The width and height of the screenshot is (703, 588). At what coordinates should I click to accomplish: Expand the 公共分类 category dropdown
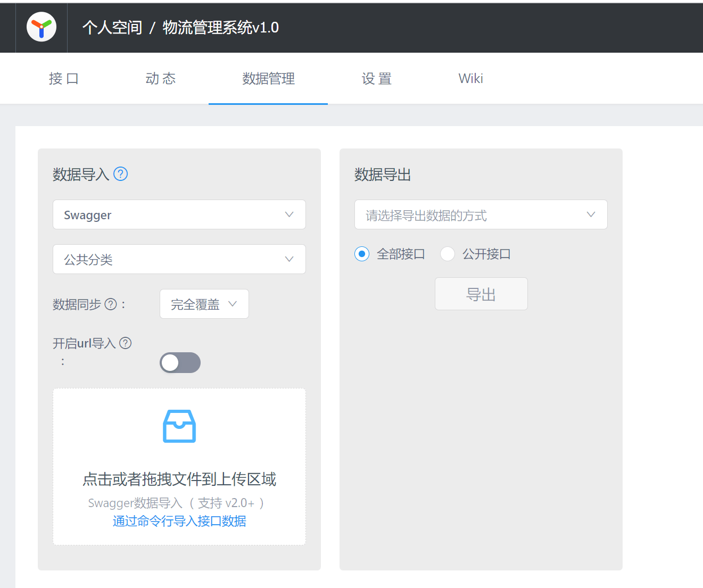point(179,259)
